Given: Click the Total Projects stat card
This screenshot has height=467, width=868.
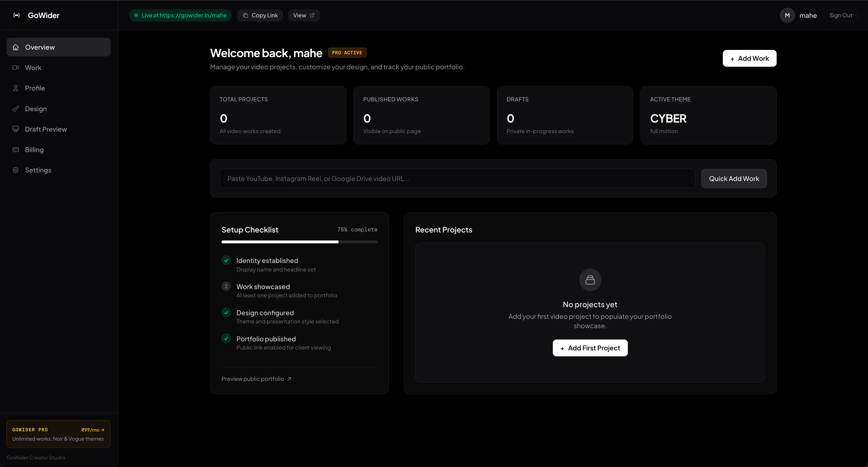Looking at the screenshot, I should coord(278,115).
